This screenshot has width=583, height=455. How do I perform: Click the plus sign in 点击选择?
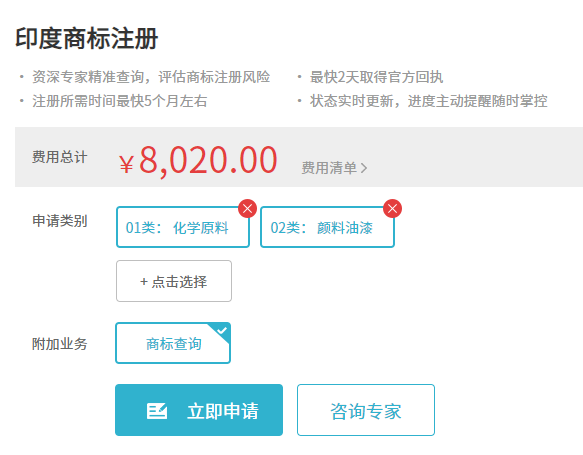[x=144, y=282]
